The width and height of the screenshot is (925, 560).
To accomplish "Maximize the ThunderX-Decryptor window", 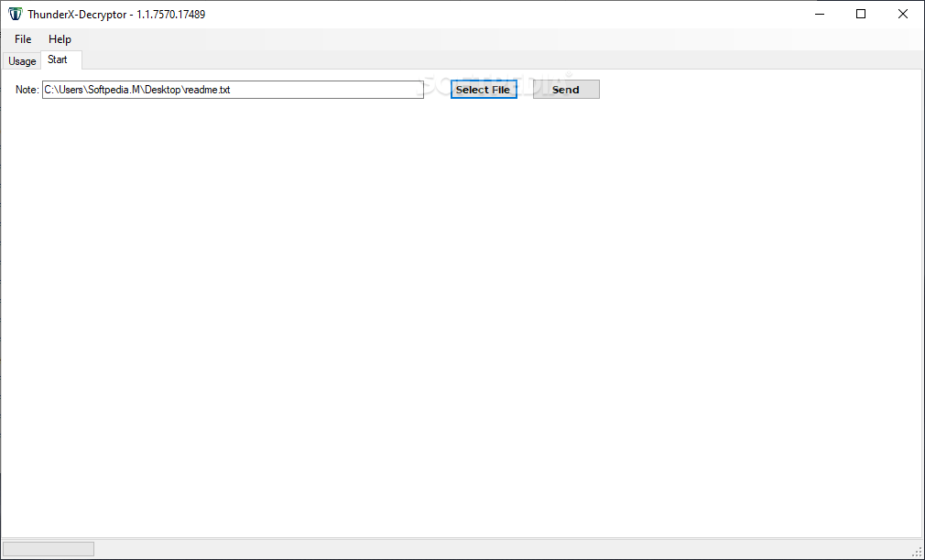I will tap(861, 14).
